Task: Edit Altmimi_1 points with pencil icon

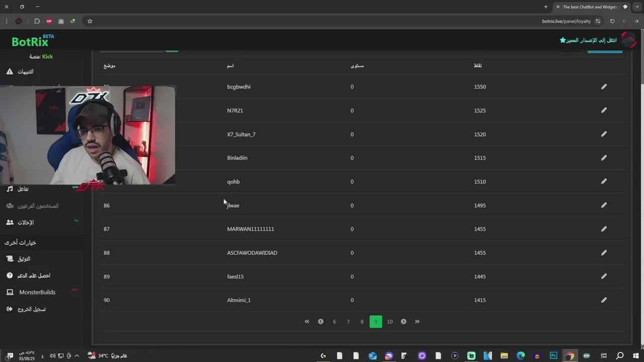Action: point(604,300)
